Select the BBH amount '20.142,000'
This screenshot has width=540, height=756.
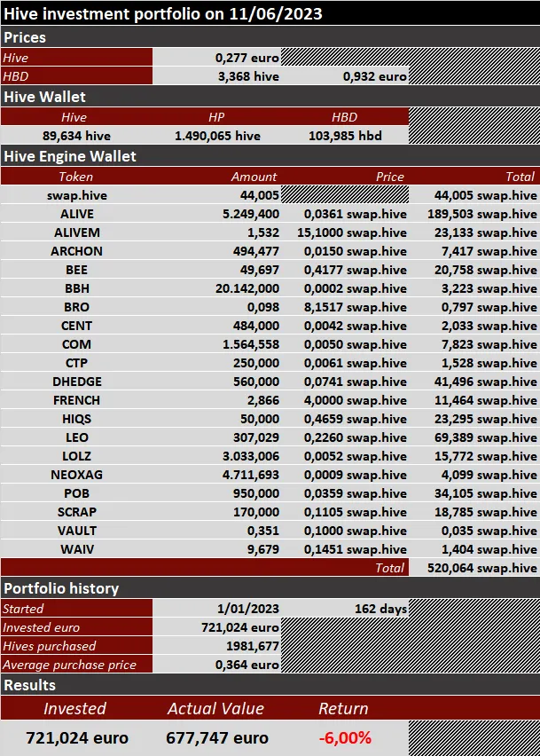pos(247,288)
